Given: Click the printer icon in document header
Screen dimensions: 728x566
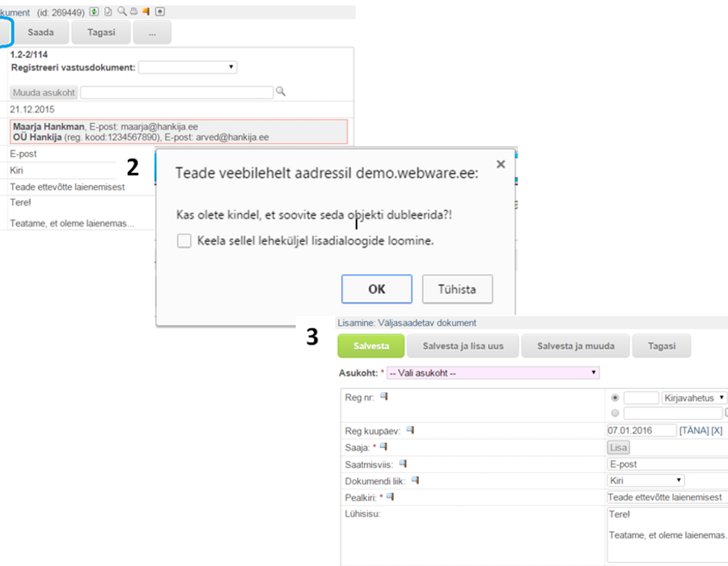Looking at the screenshot, I should tap(133, 11).
